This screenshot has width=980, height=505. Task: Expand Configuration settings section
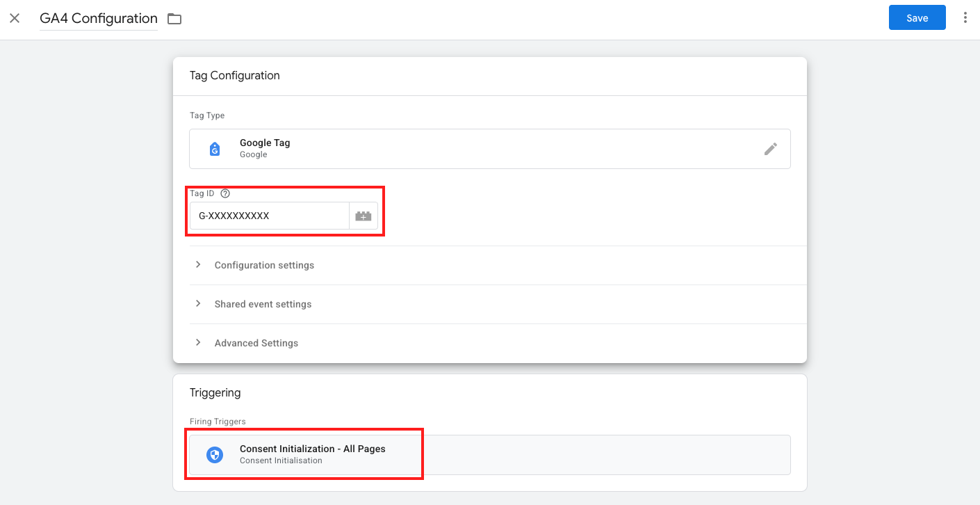498,265
